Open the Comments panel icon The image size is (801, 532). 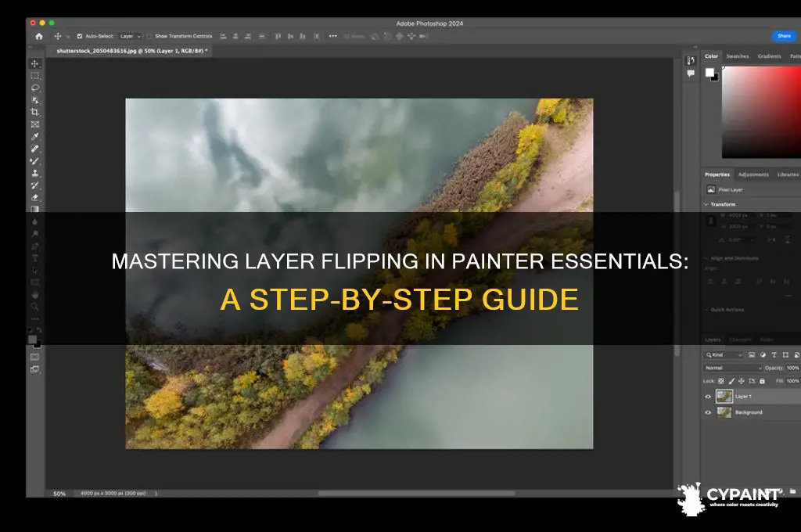tap(691, 73)
